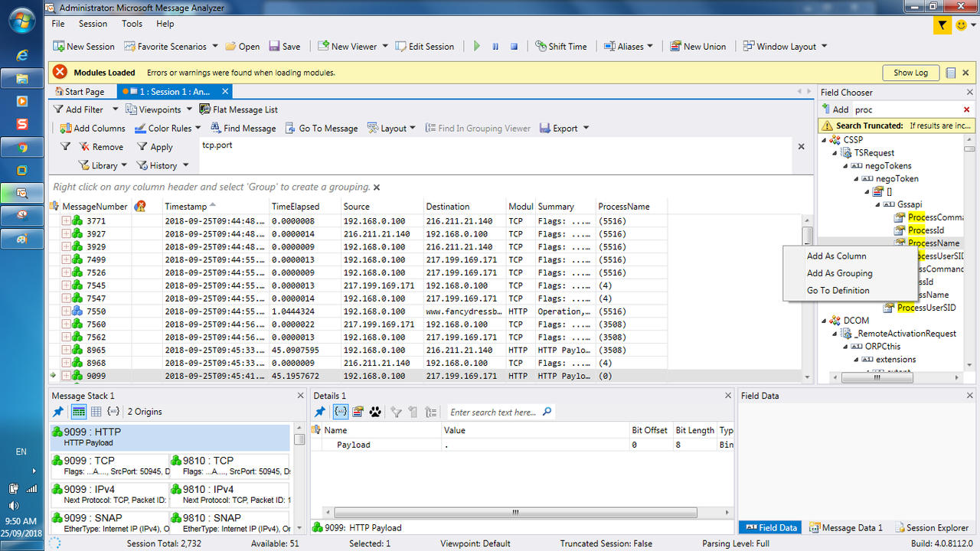980x551 pixels.
Task: Expand message row 9099
Action: pyautogui.click(x=66, y=376)
